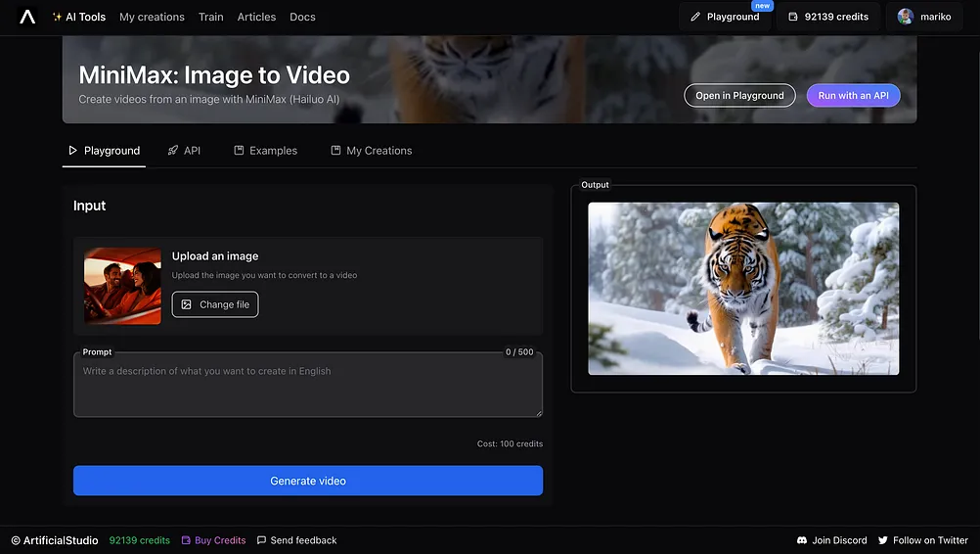Switch to the API tab

coord(184,151)
